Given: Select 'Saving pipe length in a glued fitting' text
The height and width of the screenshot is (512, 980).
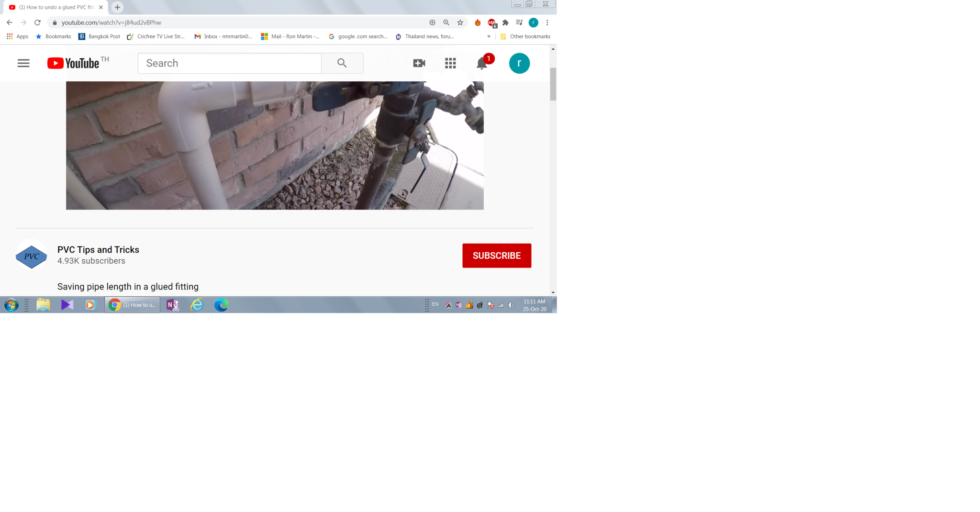Looking at the screenshot, I should click(x=128, y=287).
